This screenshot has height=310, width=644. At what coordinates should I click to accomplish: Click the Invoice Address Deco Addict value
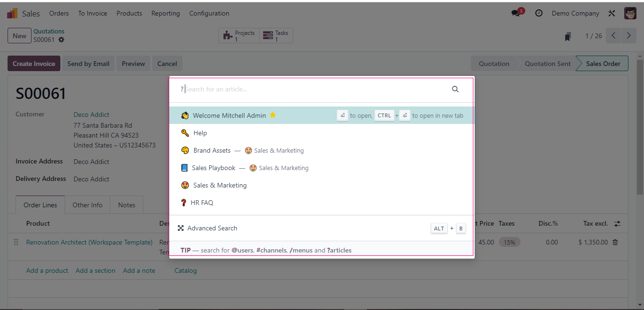tap(91, 162)
